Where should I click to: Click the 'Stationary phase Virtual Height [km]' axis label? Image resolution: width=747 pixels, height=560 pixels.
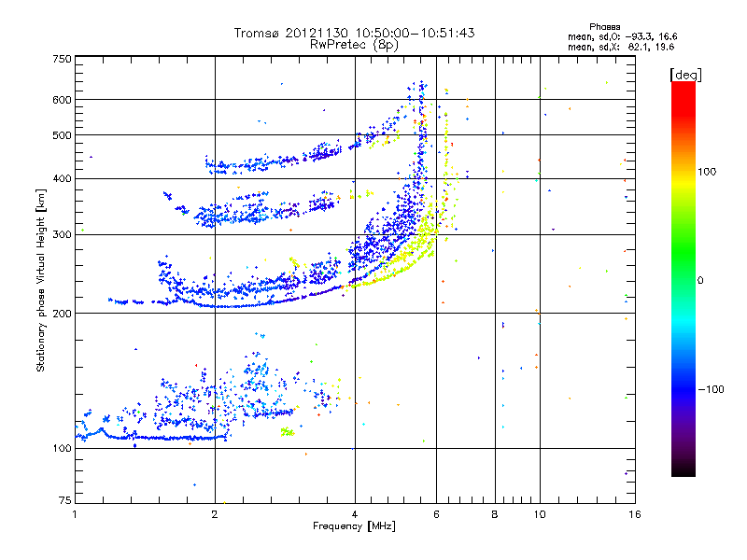[x=40, y=280]
